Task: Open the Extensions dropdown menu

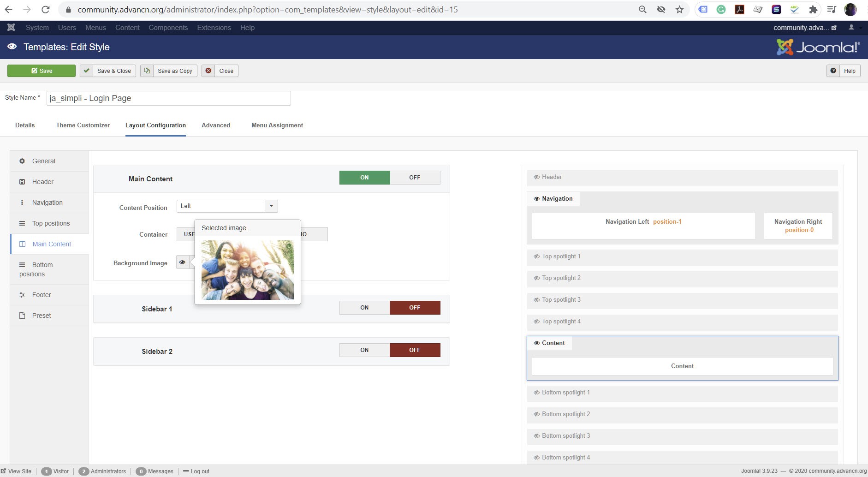Action: [214, 28]
